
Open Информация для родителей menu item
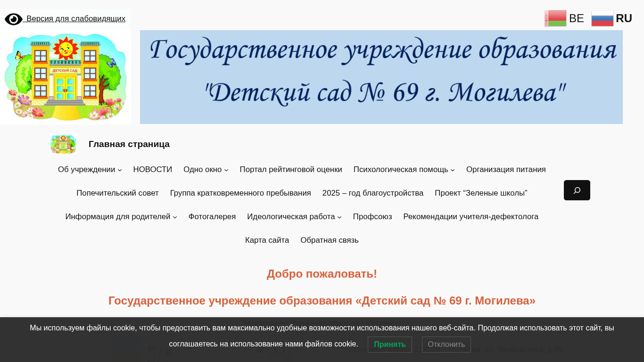click(x=118, y=217)
